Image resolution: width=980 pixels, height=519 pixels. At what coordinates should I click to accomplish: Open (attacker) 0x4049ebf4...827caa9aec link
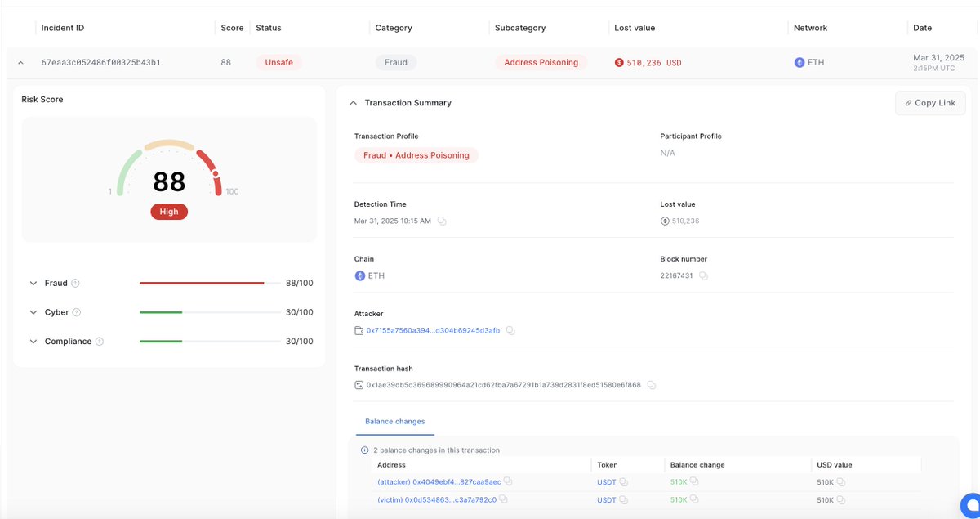click(x=439, y=482)
